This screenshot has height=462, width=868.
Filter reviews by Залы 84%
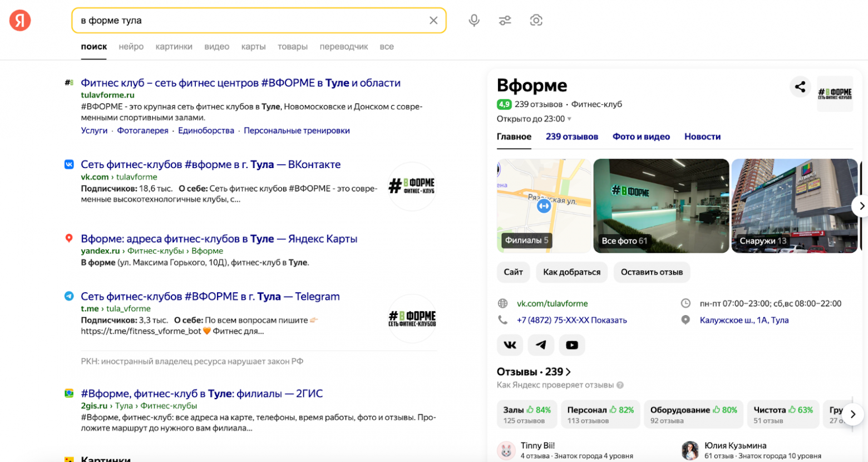(x=527, y=415)
